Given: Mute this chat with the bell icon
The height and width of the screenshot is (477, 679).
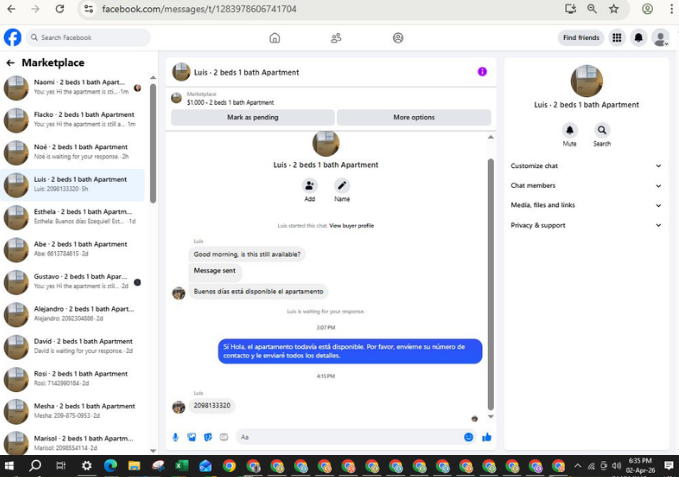Looking at the screenshot, I should coord(569,130).
